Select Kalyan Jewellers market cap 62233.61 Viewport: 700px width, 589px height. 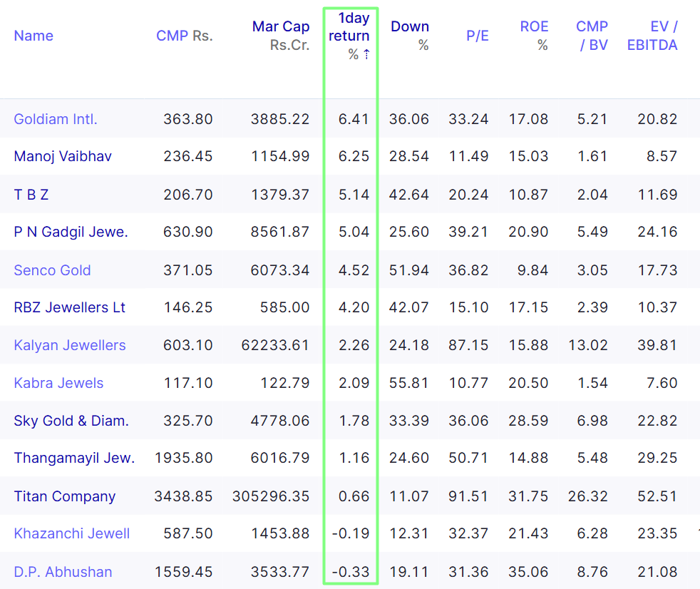coord(275,345)
